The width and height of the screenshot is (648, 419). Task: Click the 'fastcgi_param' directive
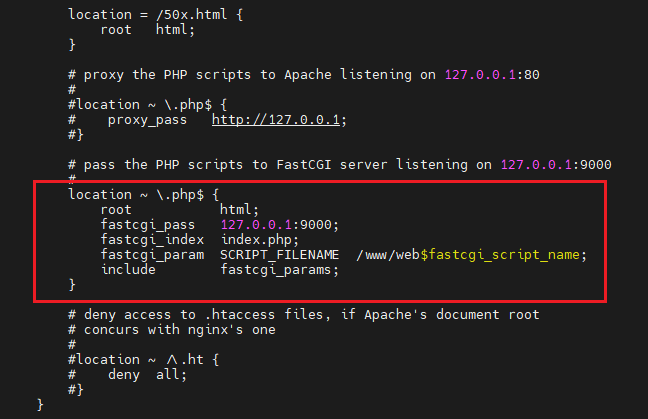tap(152, 255)
